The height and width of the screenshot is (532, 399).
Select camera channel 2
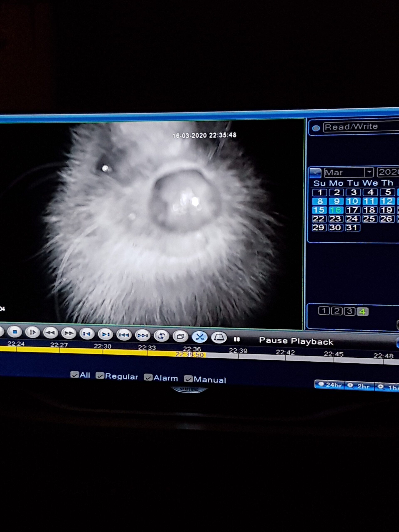[x=337, y=311]
